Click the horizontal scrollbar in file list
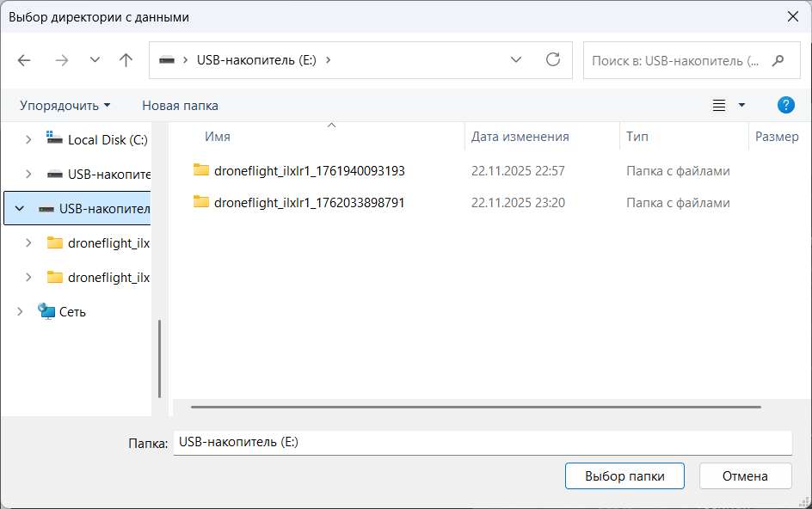 click(475, 407)
